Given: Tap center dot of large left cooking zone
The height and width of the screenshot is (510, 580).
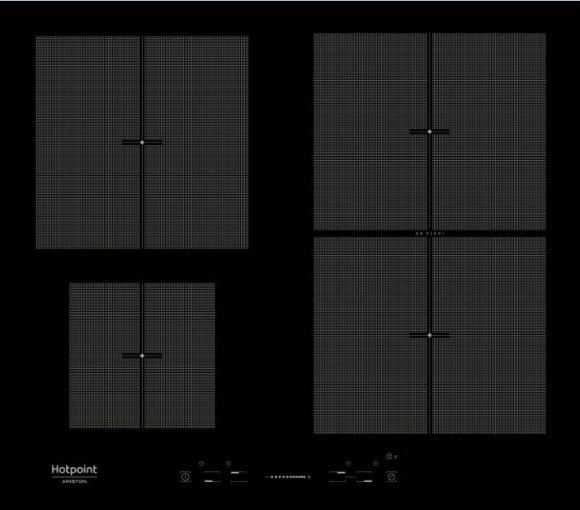Looking at the screenshot, I should click(x=142, y=142).
